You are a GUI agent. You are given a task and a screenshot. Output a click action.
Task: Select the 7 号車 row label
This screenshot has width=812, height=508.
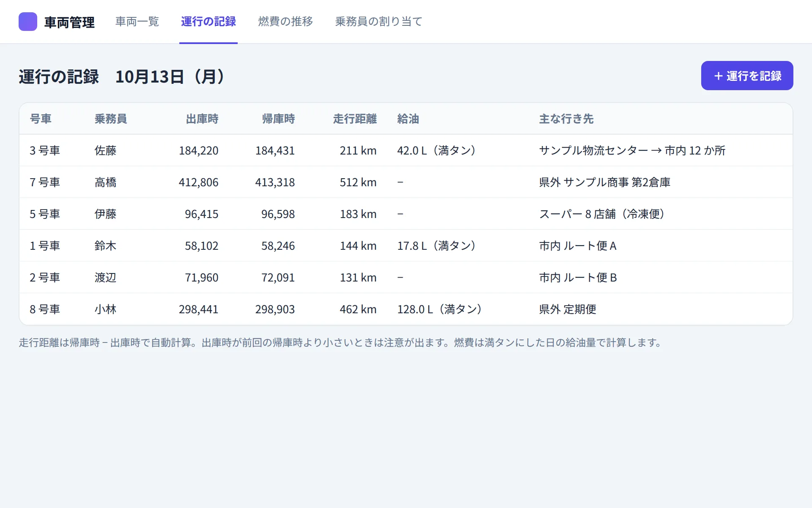point(45,182)
